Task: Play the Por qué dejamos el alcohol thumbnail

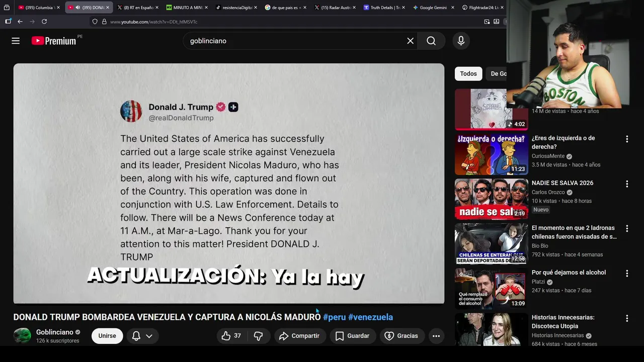Action: tap(492, 289)
